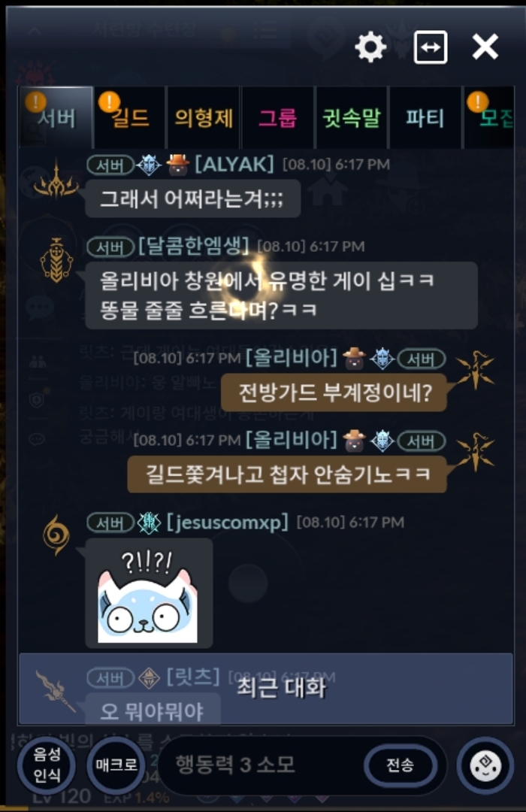Screen dimensions: 526x812
Task: Click the 전송 send button
Action: (x=401, y=765)
